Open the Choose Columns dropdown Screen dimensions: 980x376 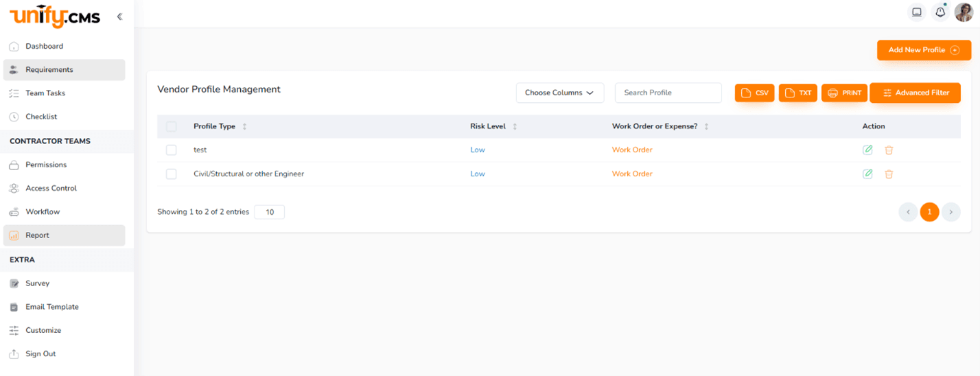click(x=559, y=93)
